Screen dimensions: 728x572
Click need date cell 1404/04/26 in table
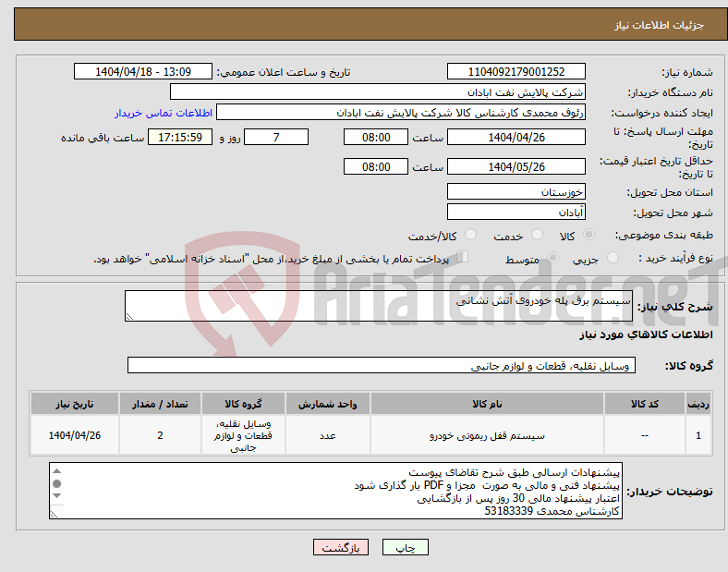[x=75, y=435]
